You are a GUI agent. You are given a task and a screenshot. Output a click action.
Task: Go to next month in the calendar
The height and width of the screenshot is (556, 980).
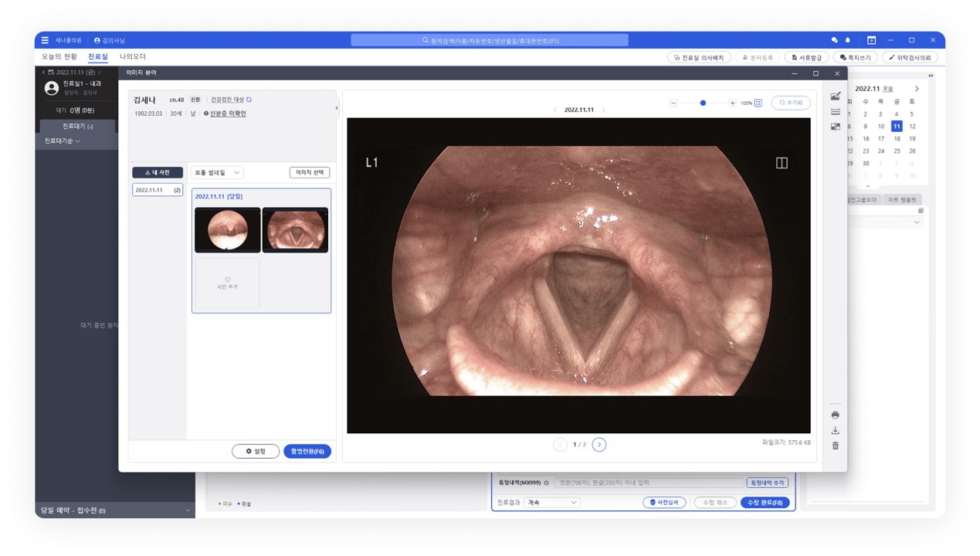pos(917,89)
